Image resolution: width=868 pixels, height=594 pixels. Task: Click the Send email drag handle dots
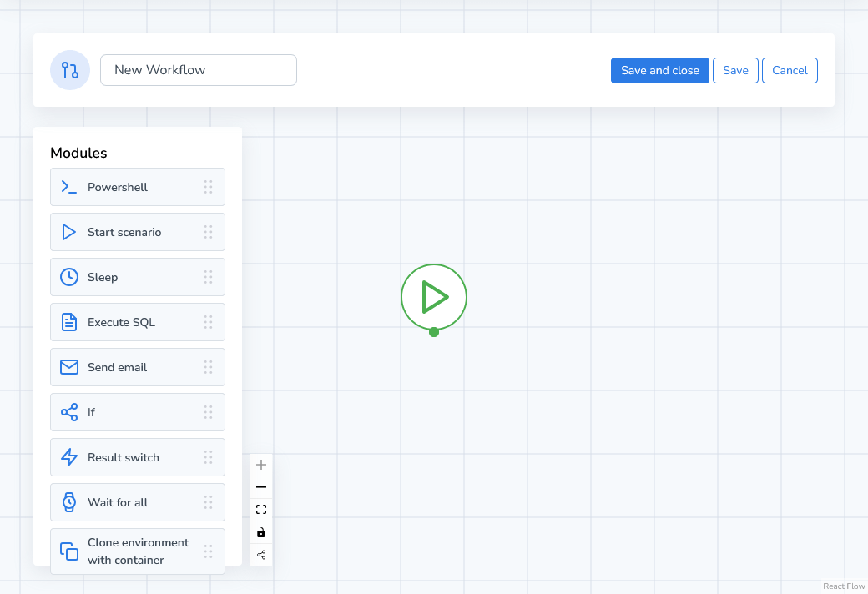pos(208,367)
